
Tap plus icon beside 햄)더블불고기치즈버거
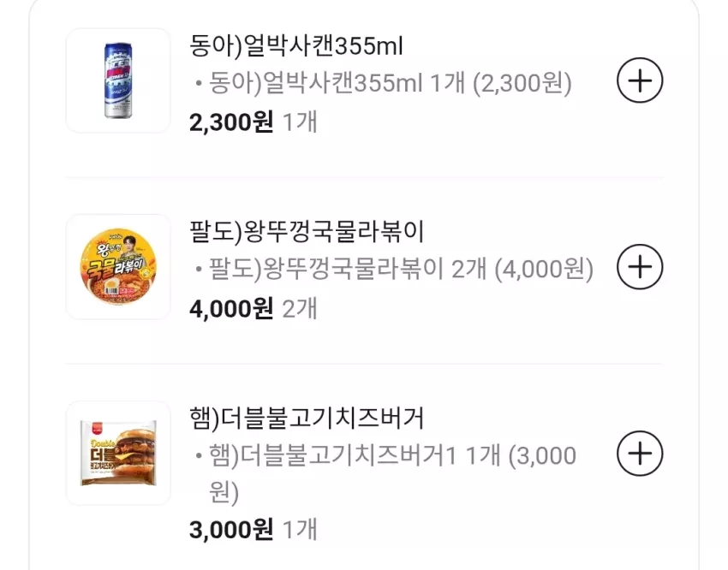coord(640,453)
